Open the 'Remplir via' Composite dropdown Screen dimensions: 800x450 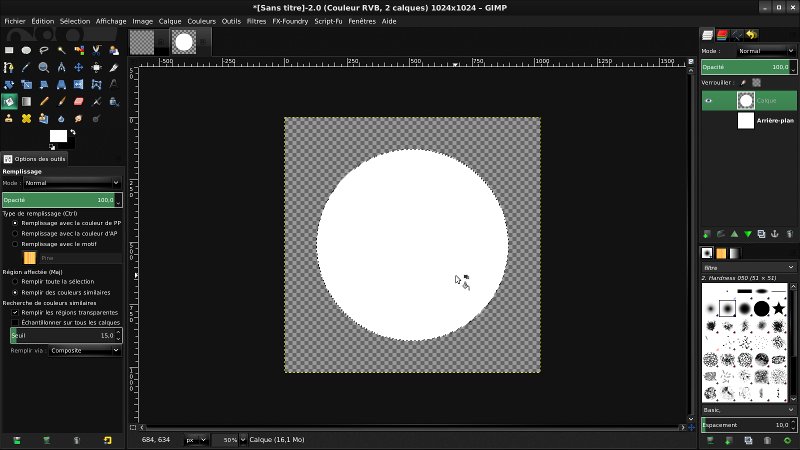click(x=85, y=351)
